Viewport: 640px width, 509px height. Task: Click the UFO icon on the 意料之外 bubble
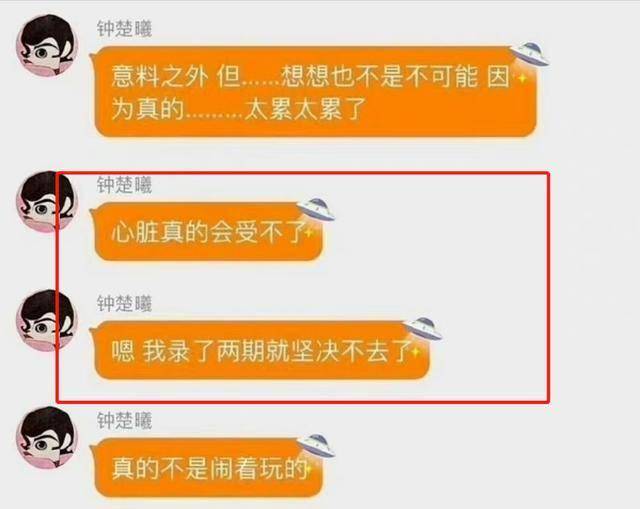coord(529,54)
